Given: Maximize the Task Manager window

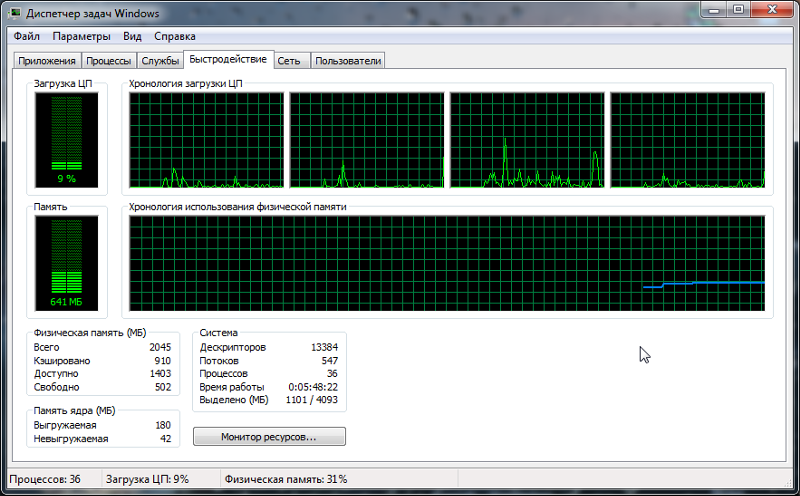Looking at the screenshot, I should 738,10.
